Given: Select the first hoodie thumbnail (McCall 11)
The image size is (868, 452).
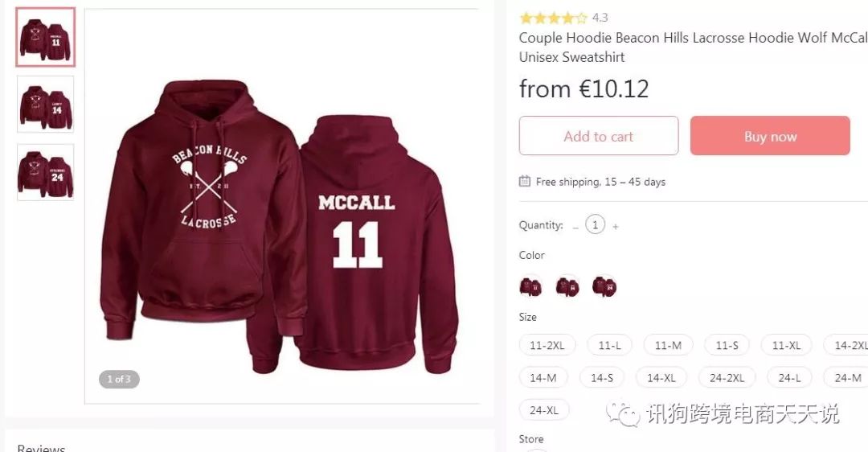Looking at the screenshot, I should coord(45,37).
